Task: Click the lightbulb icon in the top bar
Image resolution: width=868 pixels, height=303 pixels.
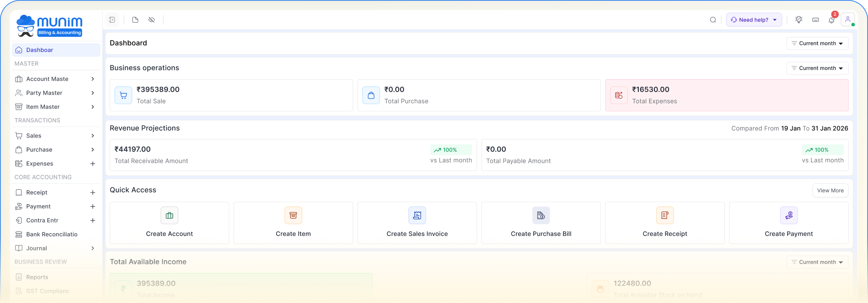Action: (x=799, y=20)
